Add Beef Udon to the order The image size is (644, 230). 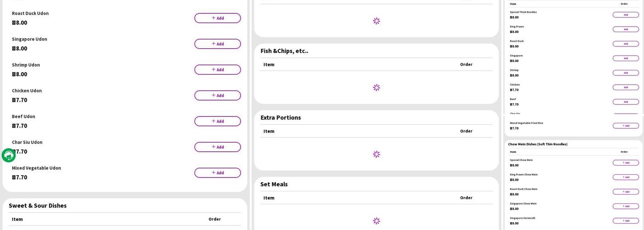point(217,121)
